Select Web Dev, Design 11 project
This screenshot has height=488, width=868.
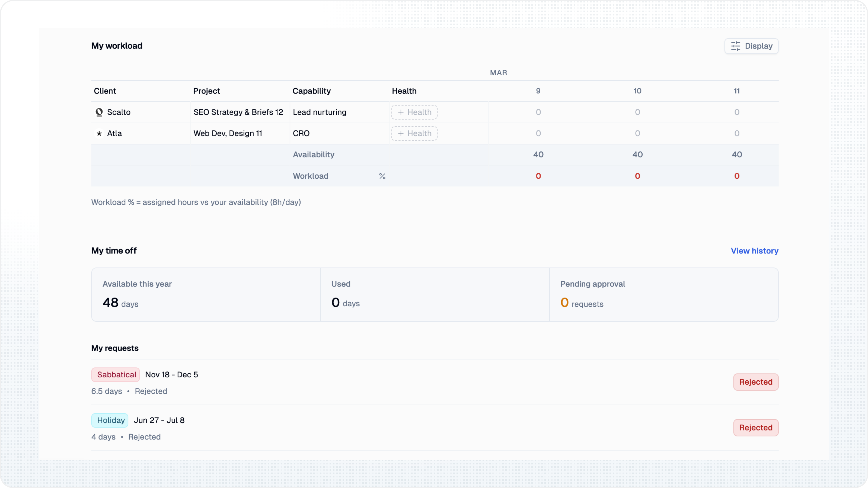coord(228,133)
